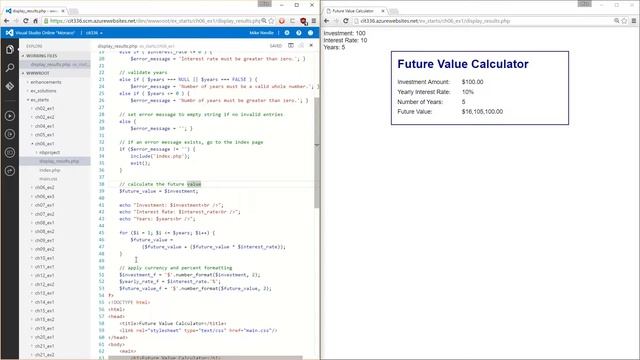Click the bottom circular arrow sidebar icon

10,171
